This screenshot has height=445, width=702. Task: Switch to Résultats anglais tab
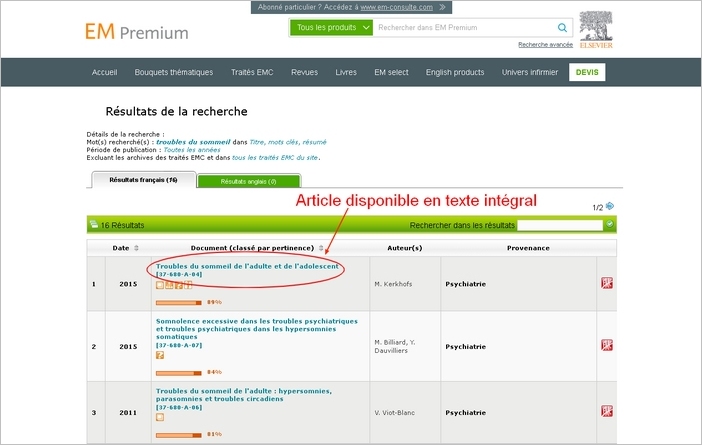click(248, 181)
